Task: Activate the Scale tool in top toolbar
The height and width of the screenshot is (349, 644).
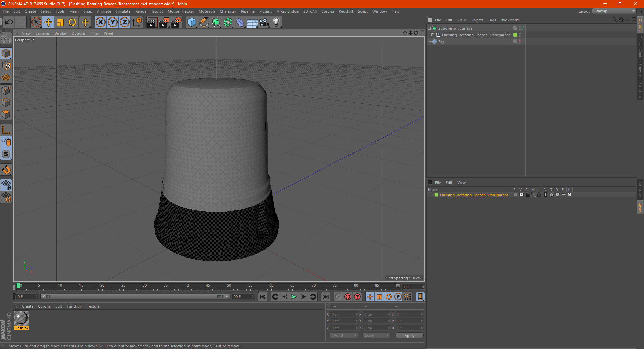Action: [60, 22]
